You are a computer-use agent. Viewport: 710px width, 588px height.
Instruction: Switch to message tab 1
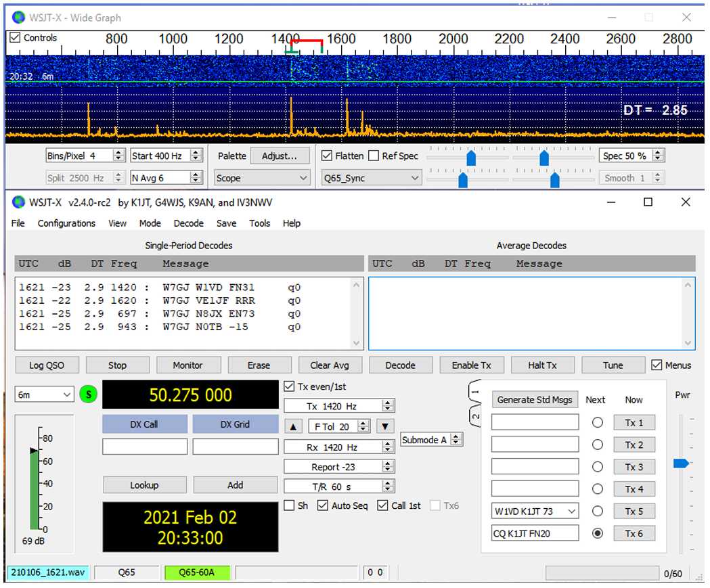pos(474,392)
